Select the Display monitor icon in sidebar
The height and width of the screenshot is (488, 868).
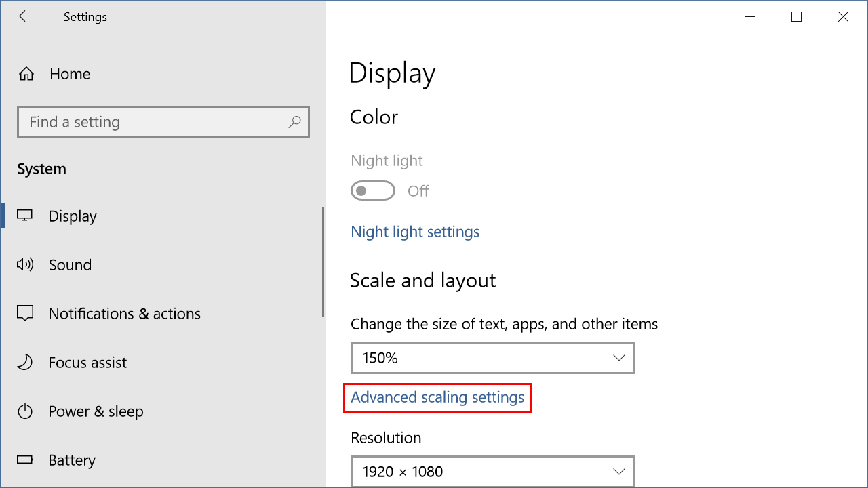(25, 216)
